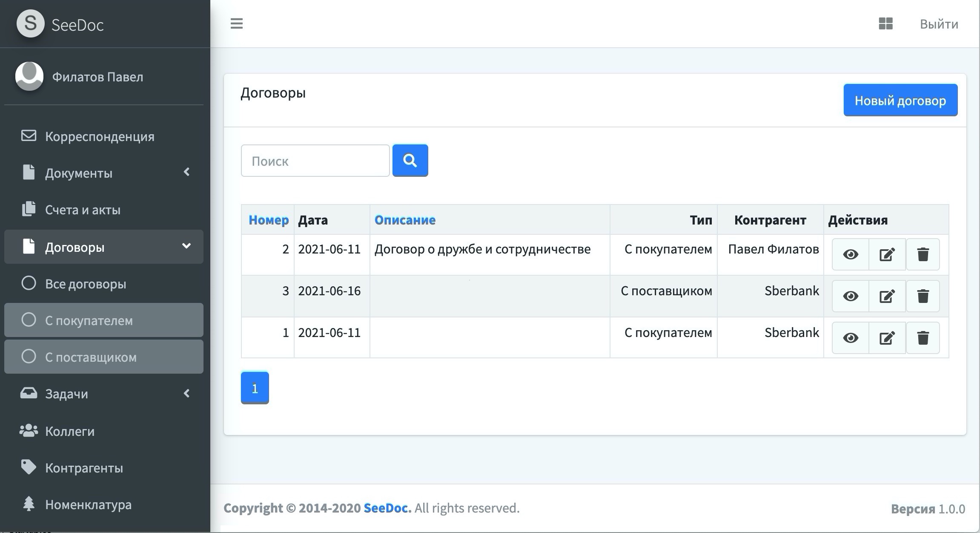Click the Поиск search input field

[315, 161]
